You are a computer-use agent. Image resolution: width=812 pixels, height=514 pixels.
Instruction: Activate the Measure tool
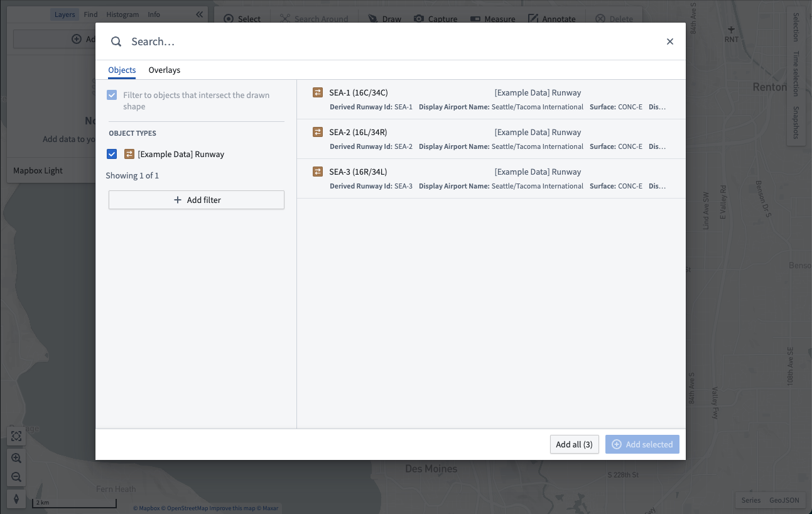pos(492,19)
